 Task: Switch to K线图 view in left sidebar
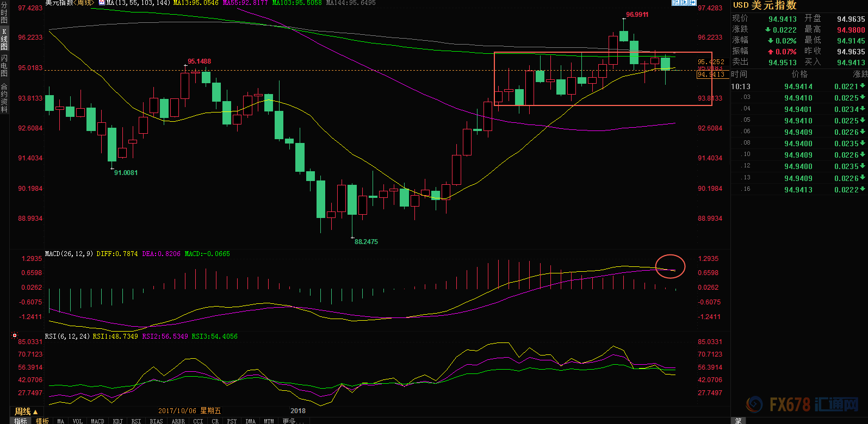pyautogui.click(x=4, y=39)
